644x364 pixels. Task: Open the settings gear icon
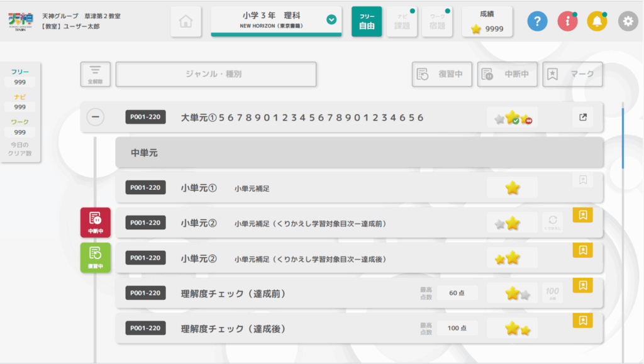[x=627, y=21]
